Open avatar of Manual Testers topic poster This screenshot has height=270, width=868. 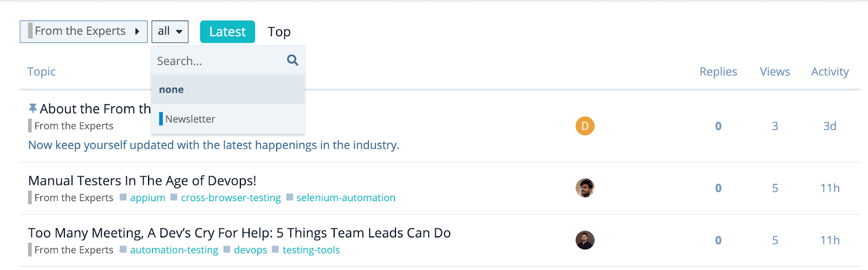(x=585, y=188)
